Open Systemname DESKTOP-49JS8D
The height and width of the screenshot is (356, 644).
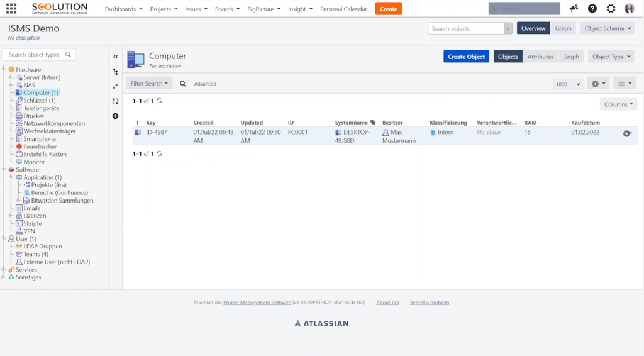coord(352,136)
